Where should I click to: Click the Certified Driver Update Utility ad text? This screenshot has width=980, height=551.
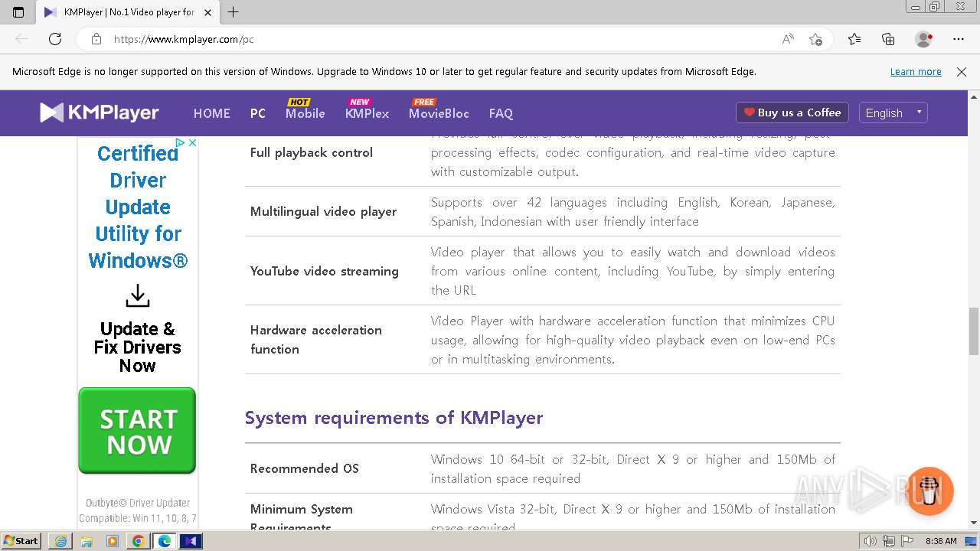pos(138,207)
